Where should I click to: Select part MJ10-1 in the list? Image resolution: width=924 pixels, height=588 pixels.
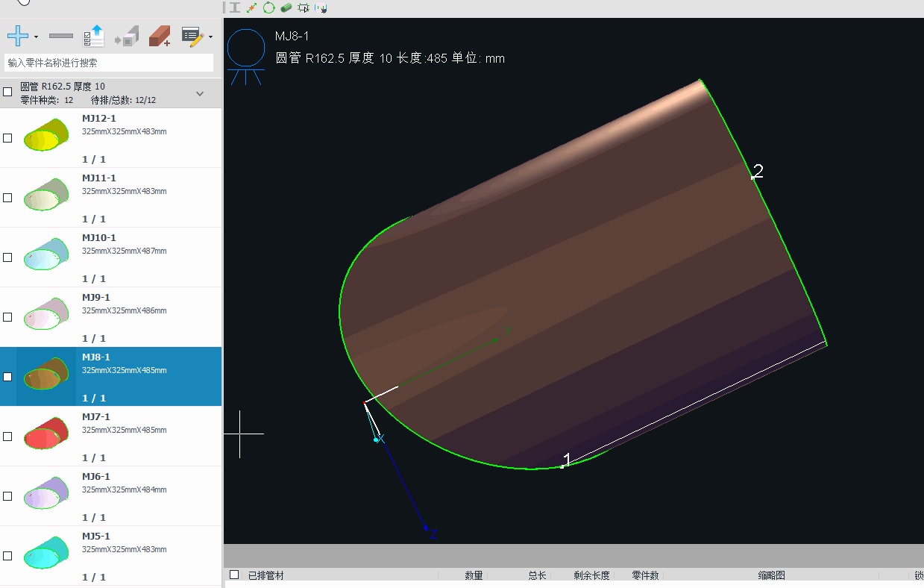pos(119,257)
